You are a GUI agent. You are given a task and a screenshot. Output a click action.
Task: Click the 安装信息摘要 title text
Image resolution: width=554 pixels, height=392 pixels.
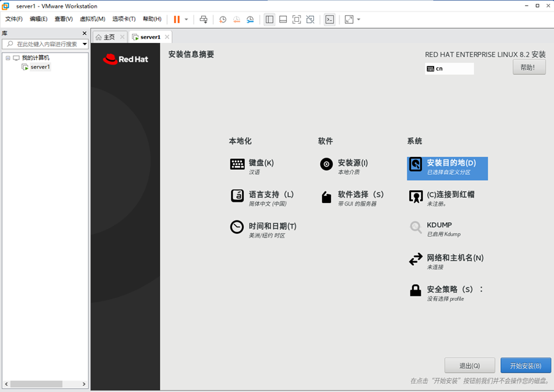[191, 54]
